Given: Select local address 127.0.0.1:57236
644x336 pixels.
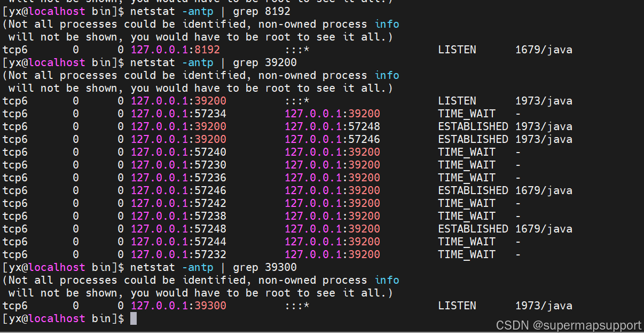Looking at the screenshot, I should (x=178, y=178).
